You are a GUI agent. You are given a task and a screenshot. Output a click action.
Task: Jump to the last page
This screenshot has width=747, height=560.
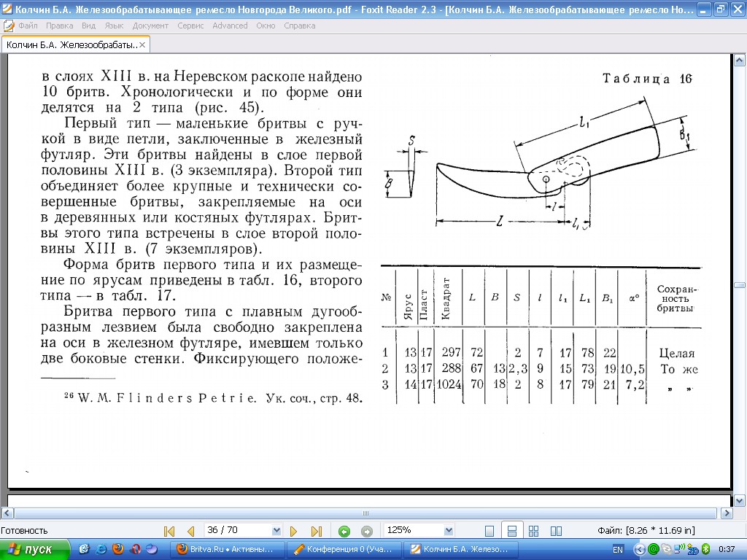(316, 531)
